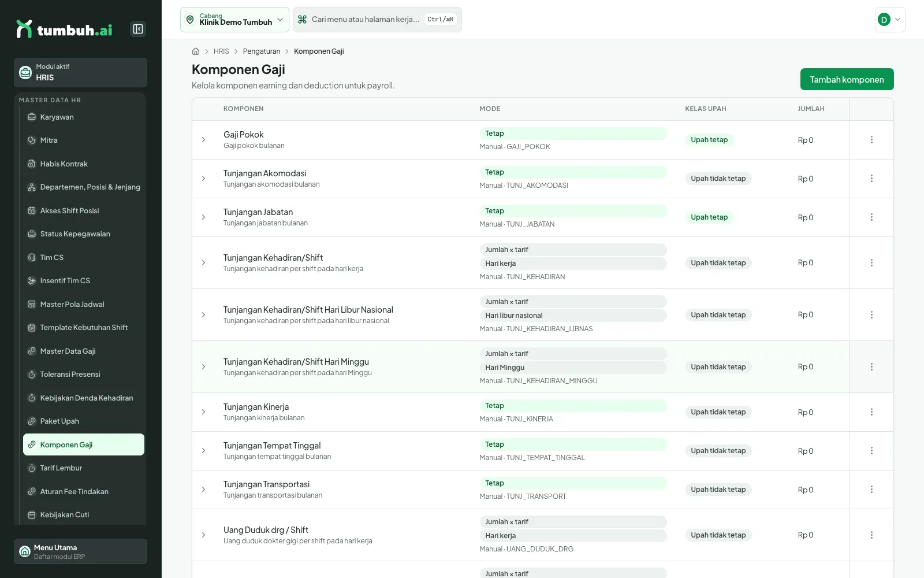Expand the Gaji Pokok row

[x=203, y=140]
